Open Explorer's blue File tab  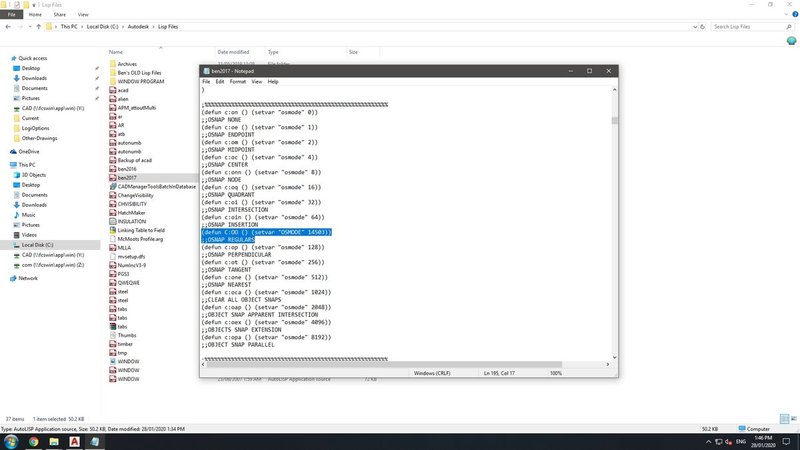click(x=11, y=15)
